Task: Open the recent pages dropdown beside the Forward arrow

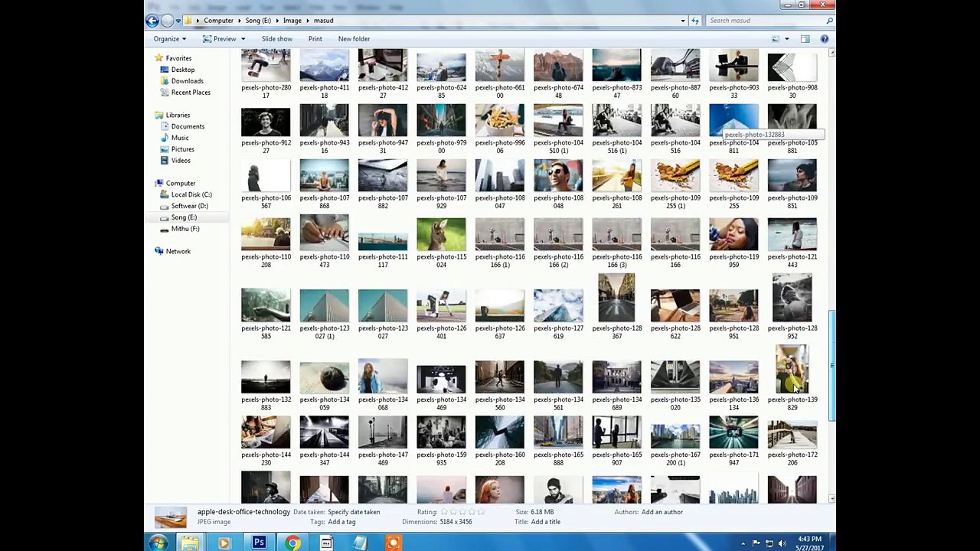Action: pyautogui.click(x=178, y=21)
